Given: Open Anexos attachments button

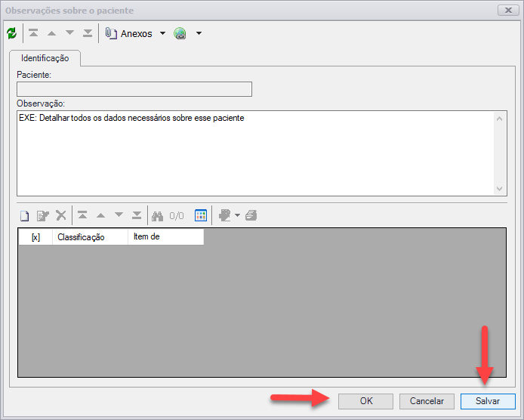Looking at the screenshot, I should coord(128,33).
